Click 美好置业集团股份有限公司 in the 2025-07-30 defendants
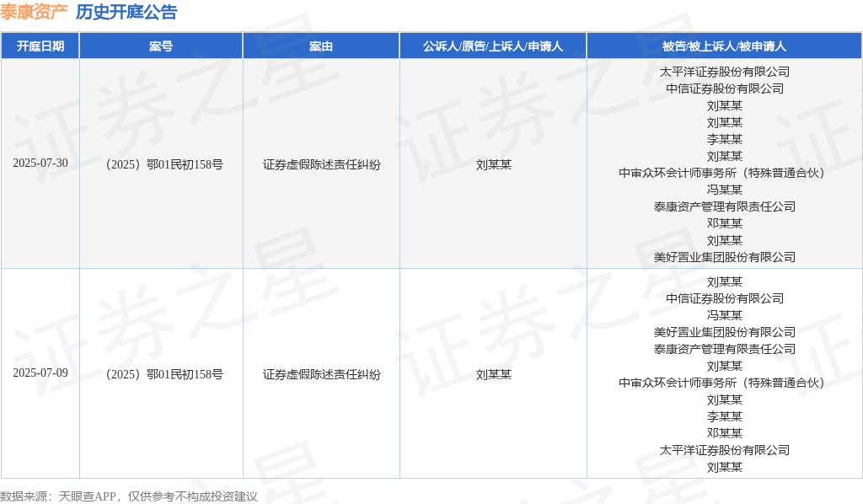The width and height of the screenshot is (863, 504). (724, 257)
